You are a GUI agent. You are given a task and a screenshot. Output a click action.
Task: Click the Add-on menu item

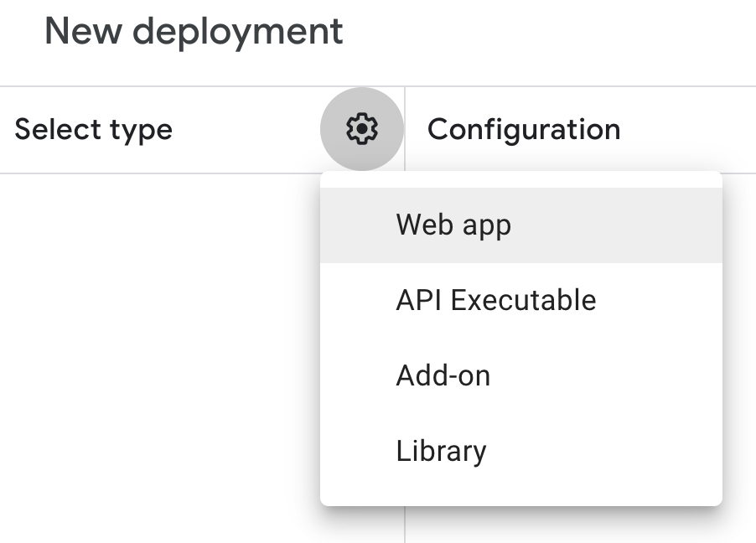click(521, 375)
